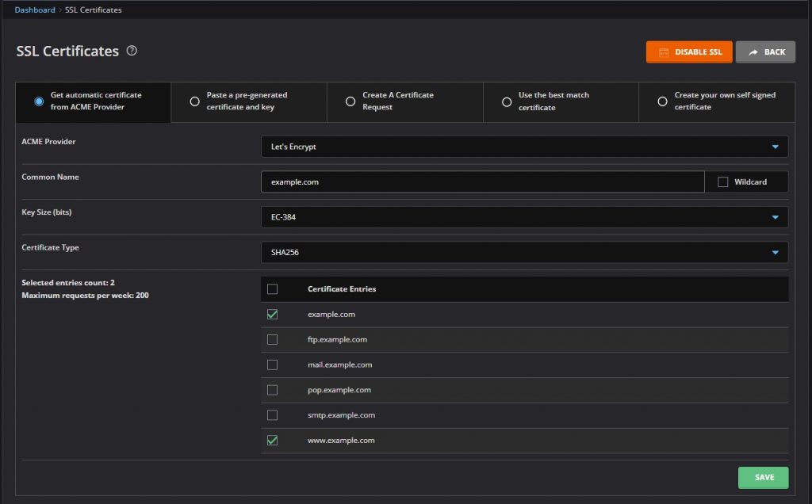Click the SAVE button
Viewport: 812px width, 504px height.
click(762, 477)
